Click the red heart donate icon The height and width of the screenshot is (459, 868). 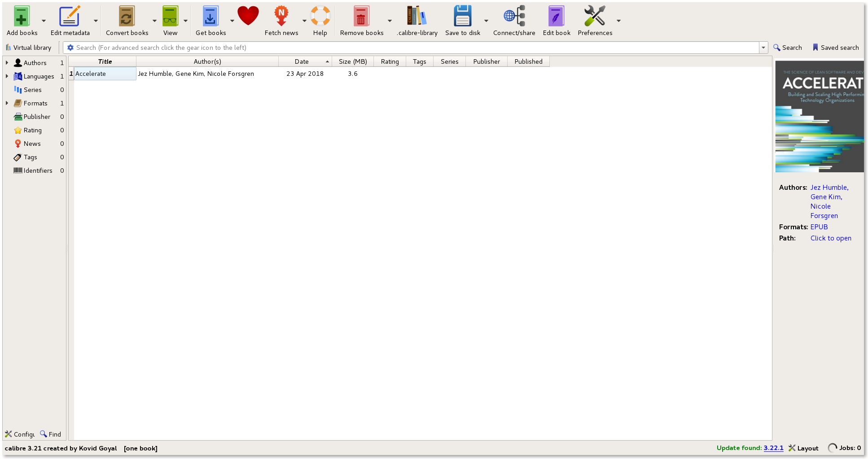[248, 16]
